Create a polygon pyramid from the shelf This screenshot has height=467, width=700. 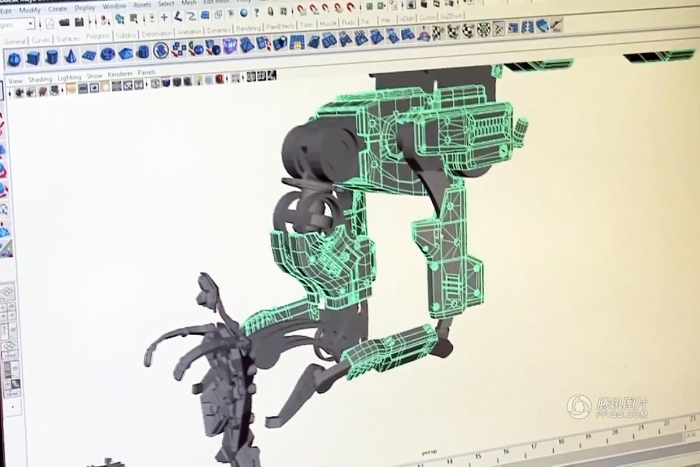click(125, 54)
